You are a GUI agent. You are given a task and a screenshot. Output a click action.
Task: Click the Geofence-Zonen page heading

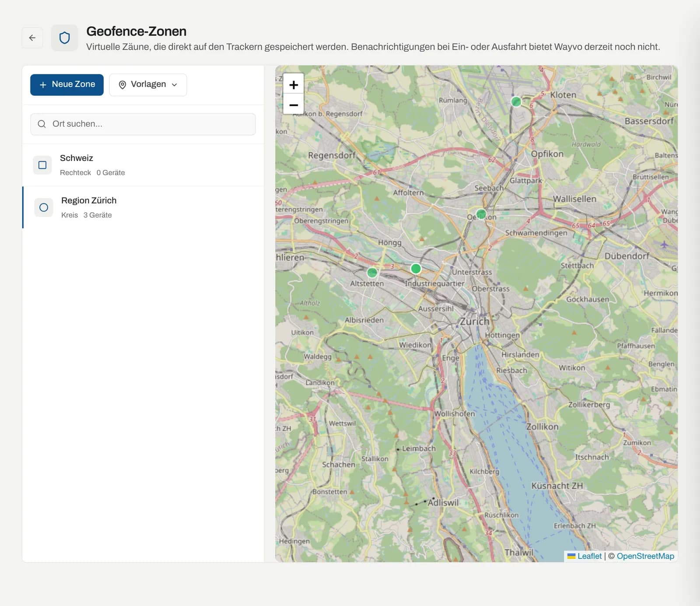pyautogui.click(x=136, y=32)
